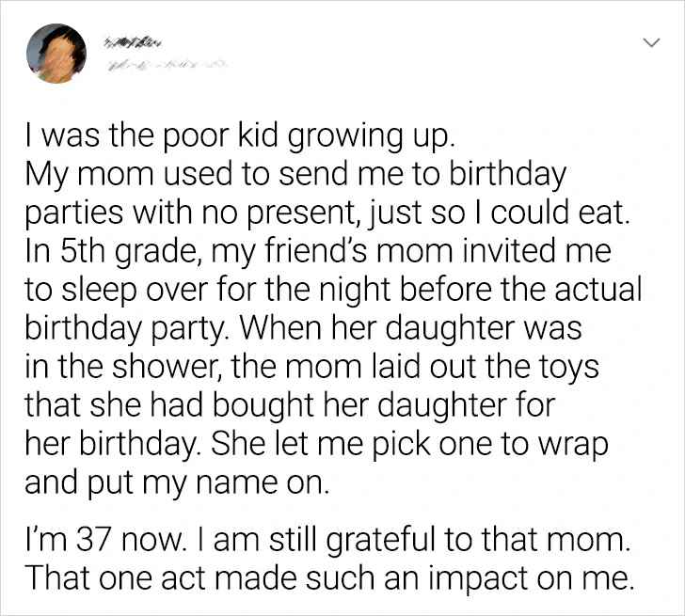
Task: Click the poster's profile avatar
Action: 56,53
